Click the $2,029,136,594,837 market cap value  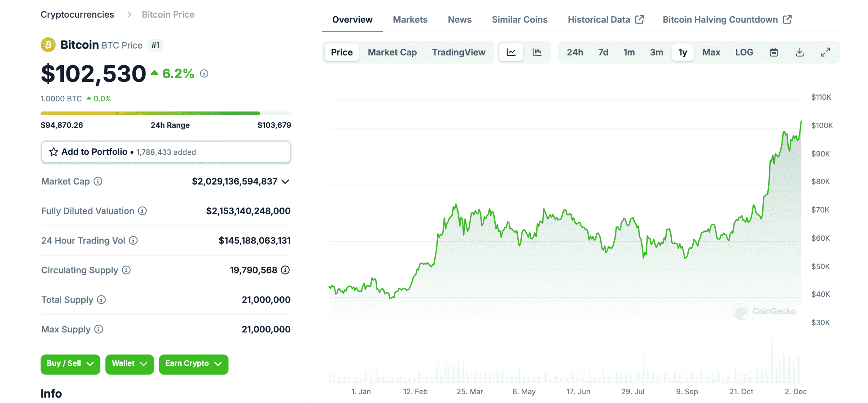(235, 181)
